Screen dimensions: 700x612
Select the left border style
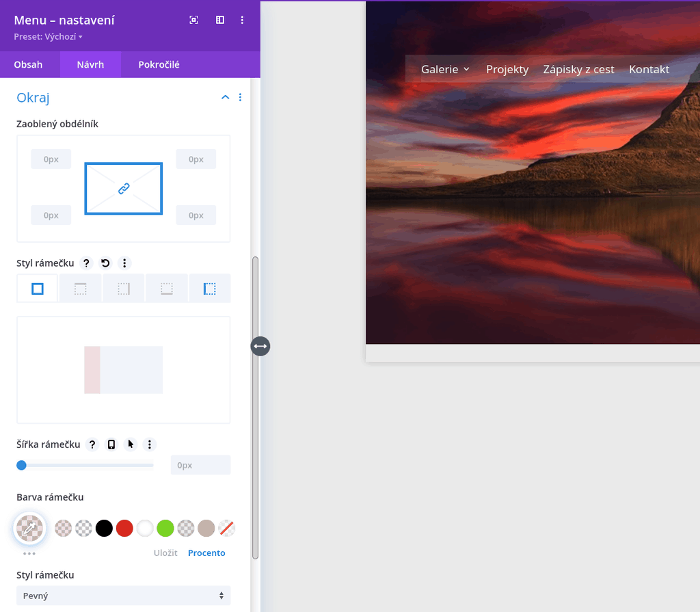point(210,289)
